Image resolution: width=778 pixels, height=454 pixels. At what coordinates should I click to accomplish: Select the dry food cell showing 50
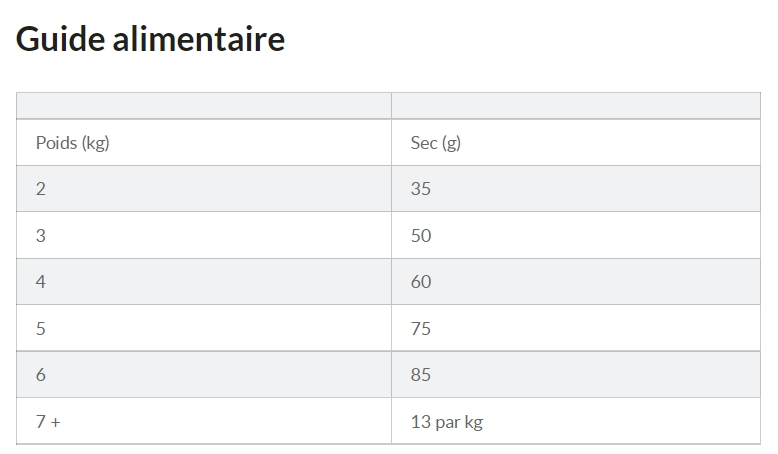(575, 236)
